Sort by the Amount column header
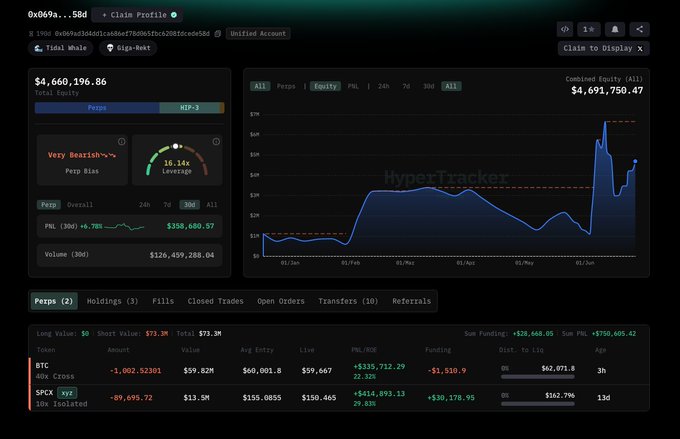 [x=118, y=350]
